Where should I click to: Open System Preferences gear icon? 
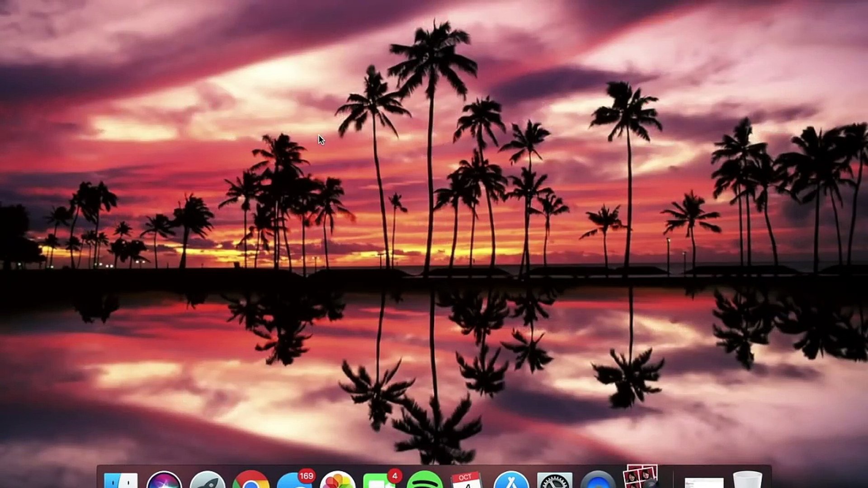click(555, 481)
